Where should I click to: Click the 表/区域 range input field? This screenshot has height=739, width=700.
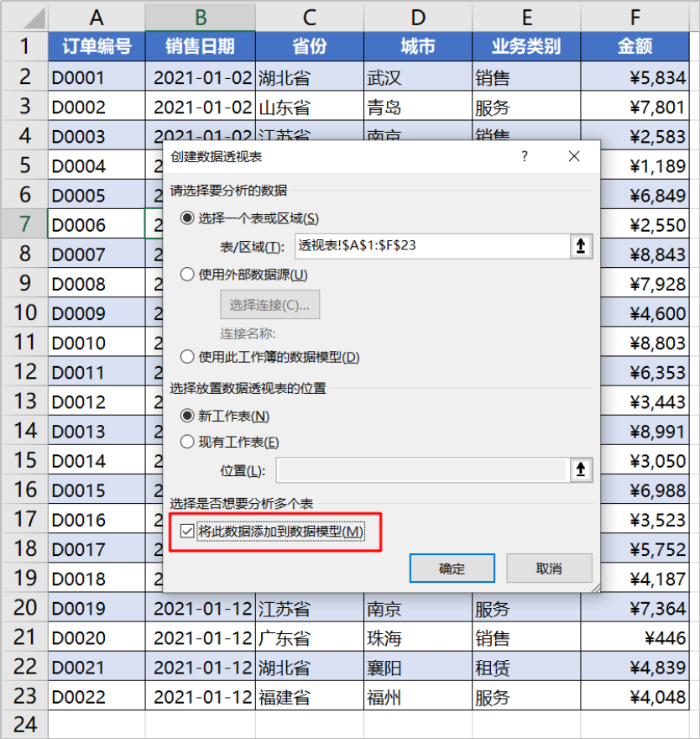(x=431, y=246)
